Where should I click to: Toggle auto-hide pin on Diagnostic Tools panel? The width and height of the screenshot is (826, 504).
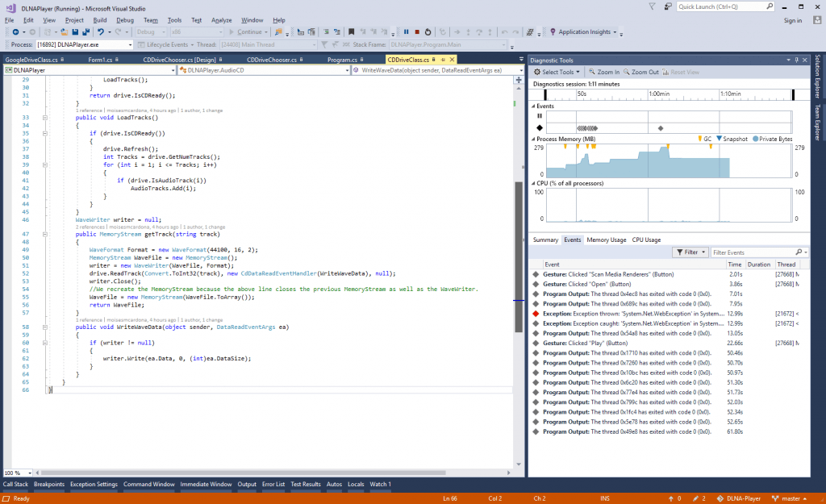pos(798,60)
